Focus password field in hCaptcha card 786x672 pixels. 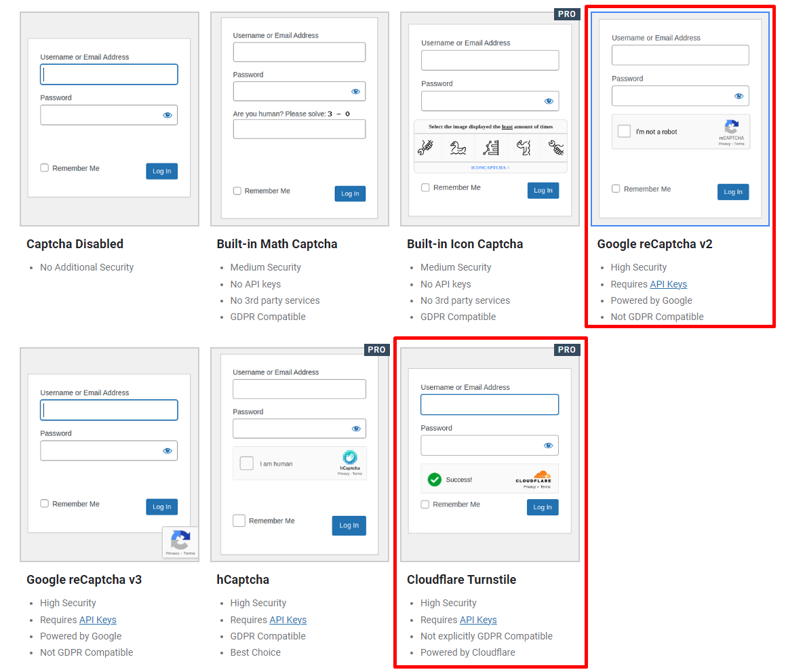click(299, 429)
